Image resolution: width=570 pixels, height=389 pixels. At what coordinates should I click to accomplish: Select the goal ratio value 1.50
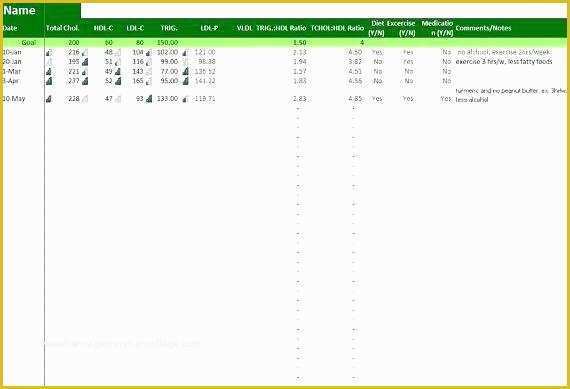tap(300, 43)
